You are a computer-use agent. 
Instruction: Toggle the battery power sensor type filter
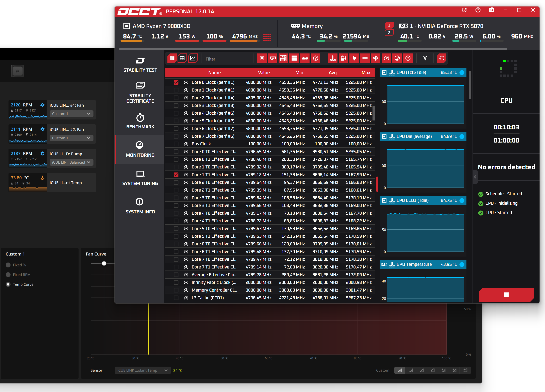point(343,58)
